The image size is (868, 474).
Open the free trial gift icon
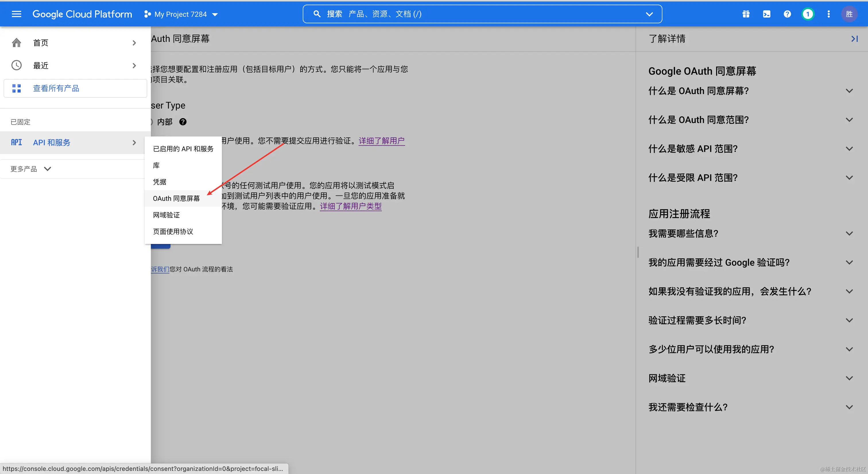point(746,14)
